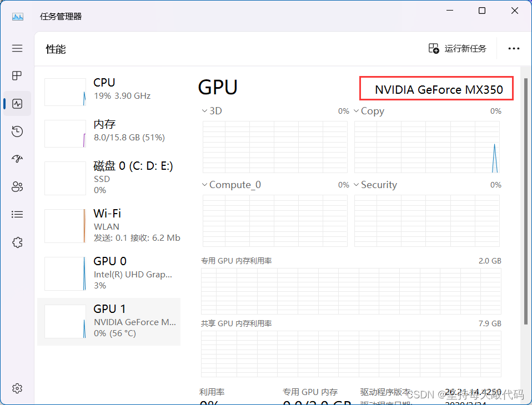Click the 0% (56 °C) GPU 1 text
The width and height of the screenshot is (532, 405).
[x=115, y=333]
